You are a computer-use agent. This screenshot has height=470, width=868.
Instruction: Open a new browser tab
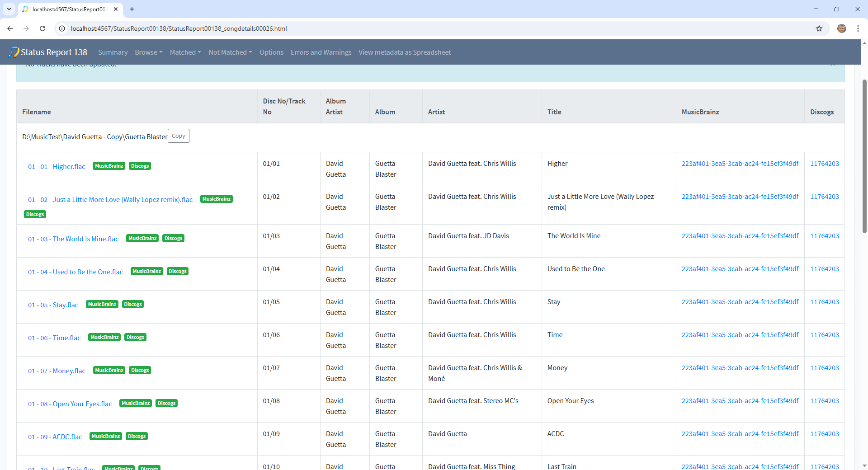tap(132, 9)
